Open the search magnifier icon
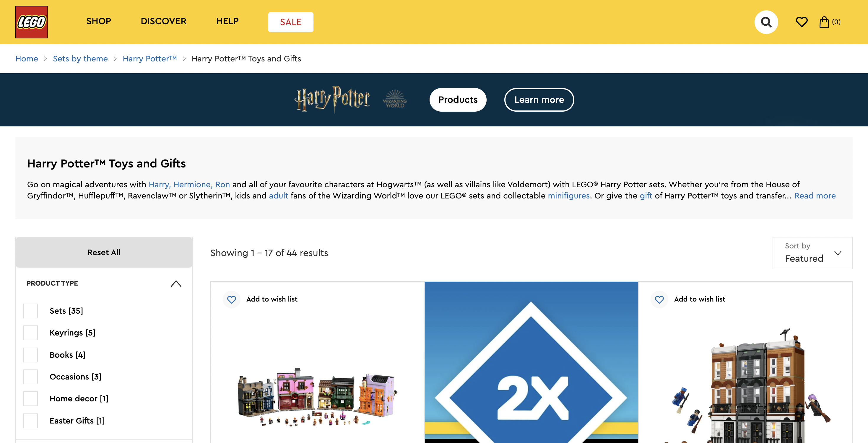Image resolution: width=868 pixels, height=443 pixels. [x=766, y=22]
